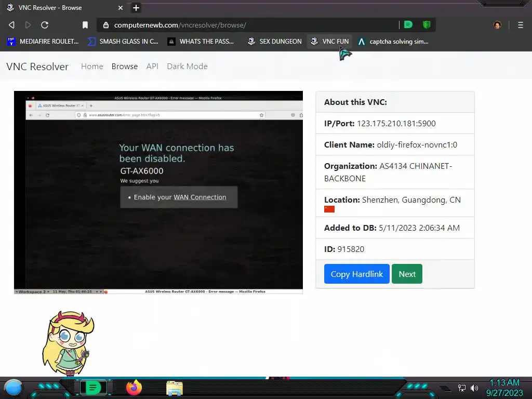Click the VNC Resolver brand title
Screen dimensions: 532x399
[x=37, y=66]
